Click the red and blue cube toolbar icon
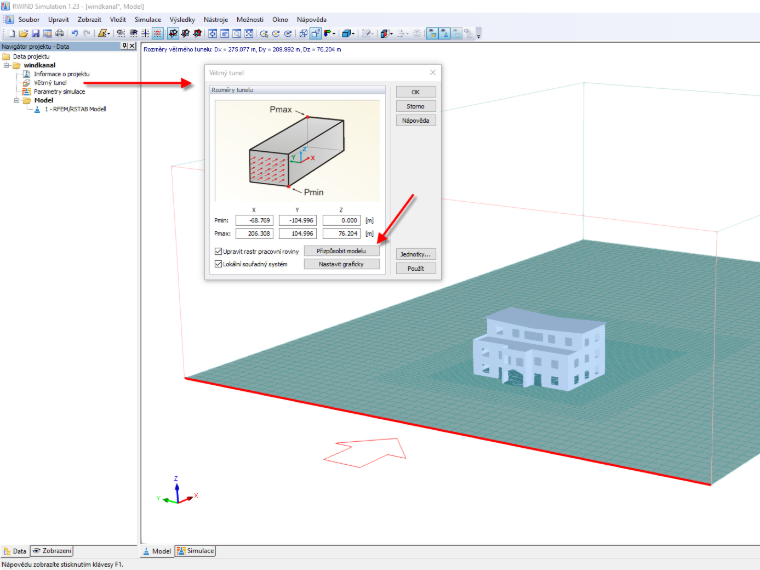The image size is (760, 570). pyautogui.click(x=383, y=33)
